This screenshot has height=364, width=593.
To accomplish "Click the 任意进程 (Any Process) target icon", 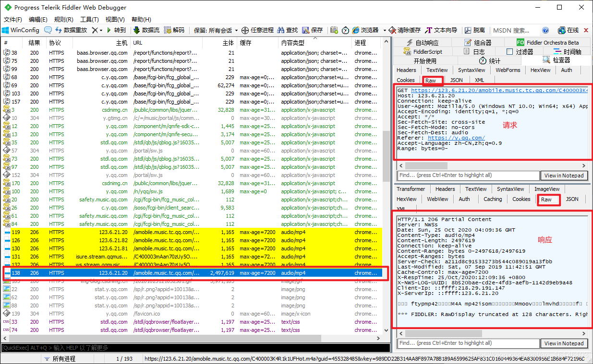I will coord(245,30).
